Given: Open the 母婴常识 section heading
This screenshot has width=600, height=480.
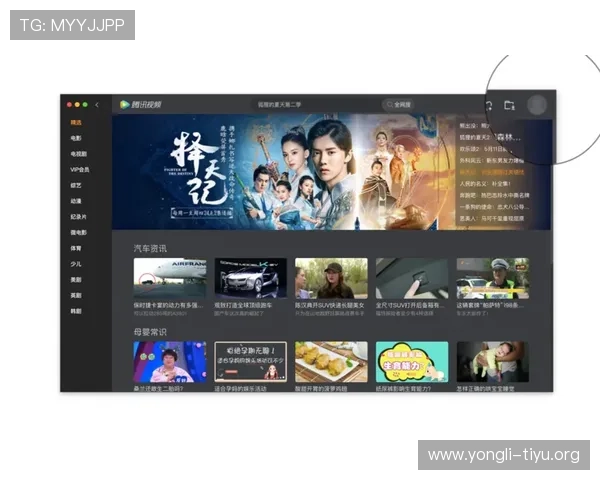Looking at the screenshot, I should (150, 332).
